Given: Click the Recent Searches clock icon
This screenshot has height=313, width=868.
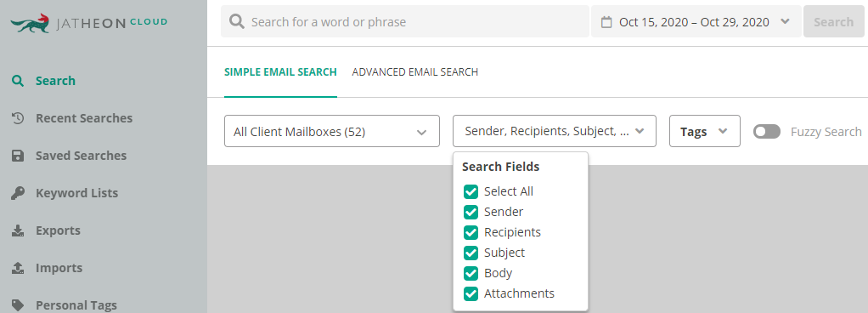Looking at the screenshot, I should tap(18, 118).
